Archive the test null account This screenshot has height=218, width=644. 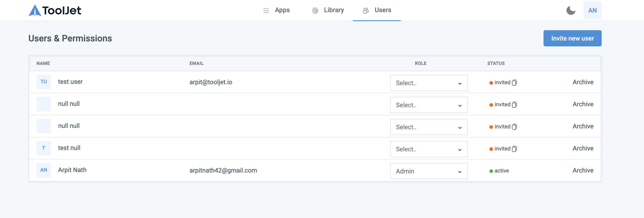pyautogui.click(x=583, y=148)
